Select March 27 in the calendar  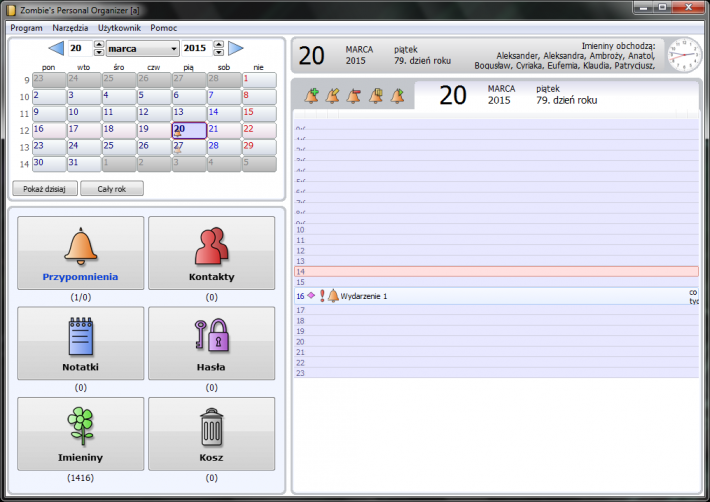[x=189, y=147]
